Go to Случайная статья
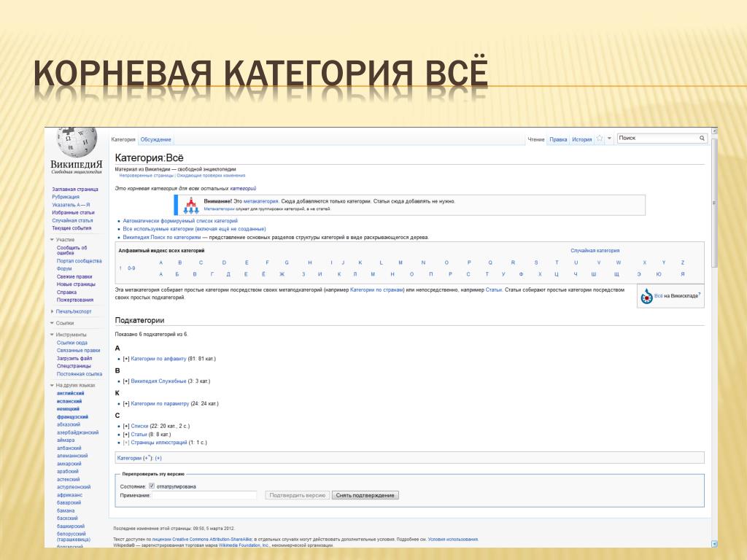The height and width of the screenshot is (560, 747). pos(72,221)
